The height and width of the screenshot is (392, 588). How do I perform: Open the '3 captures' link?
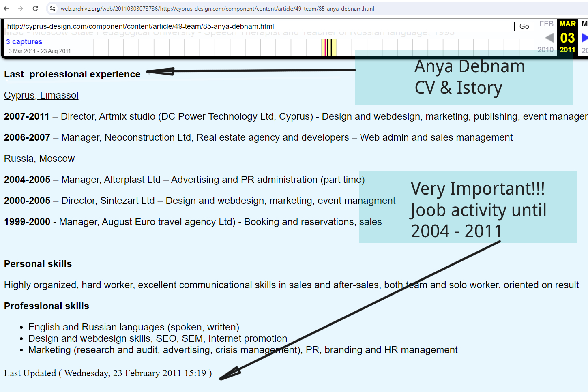pos(24,42)
